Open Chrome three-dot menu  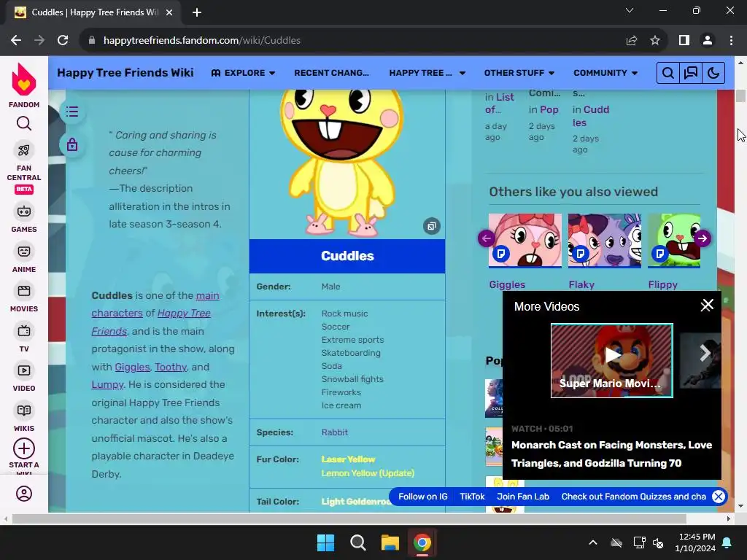[731, 41]
